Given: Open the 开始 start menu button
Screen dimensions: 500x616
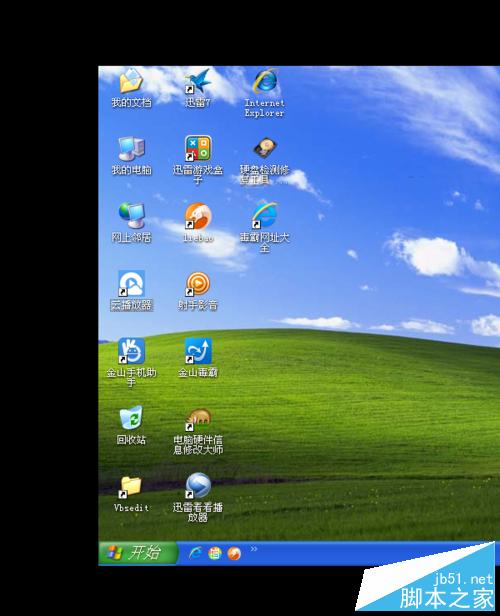Looking at the screenshot, I should tap(138, 553).
